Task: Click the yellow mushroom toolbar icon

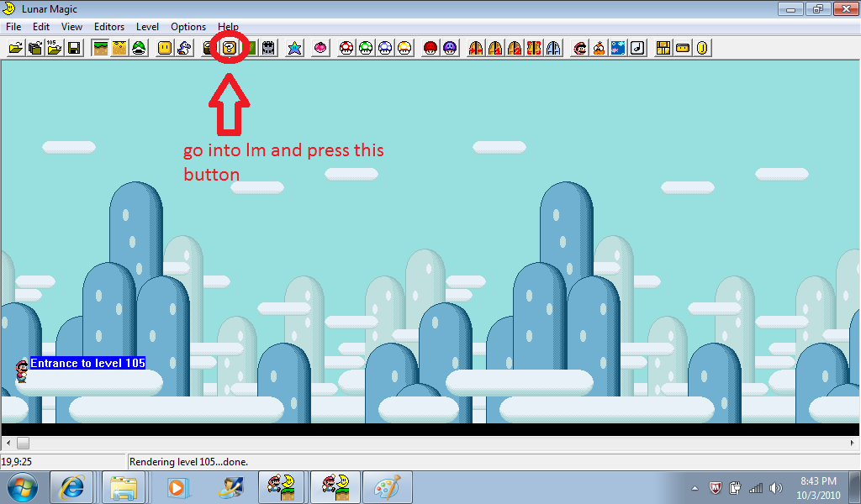Action: coord(404,48)
